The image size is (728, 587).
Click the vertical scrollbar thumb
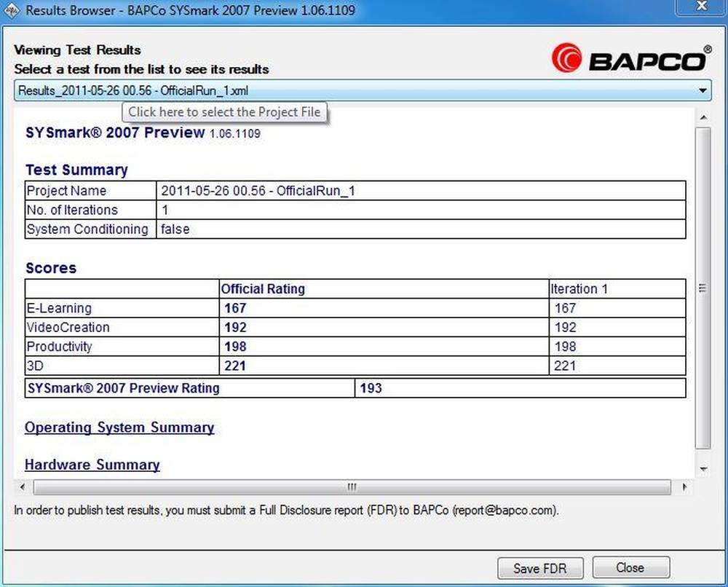[703, 288]
